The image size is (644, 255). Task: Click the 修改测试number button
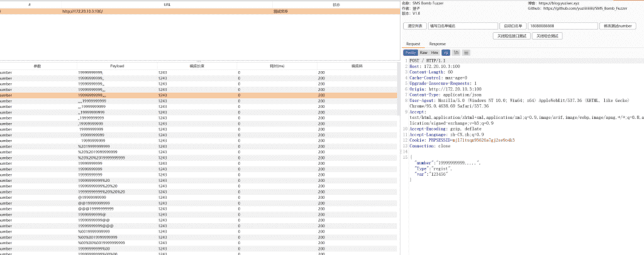(618, 26)
